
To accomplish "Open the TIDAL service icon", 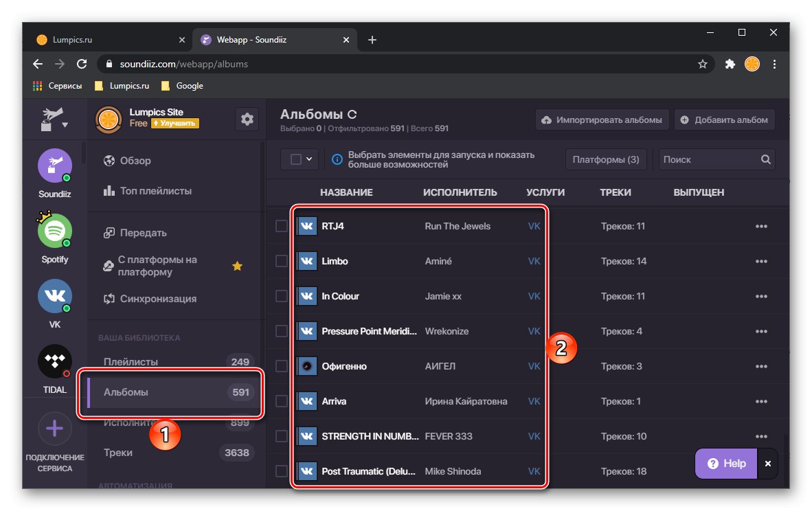I will pos(54,361).
